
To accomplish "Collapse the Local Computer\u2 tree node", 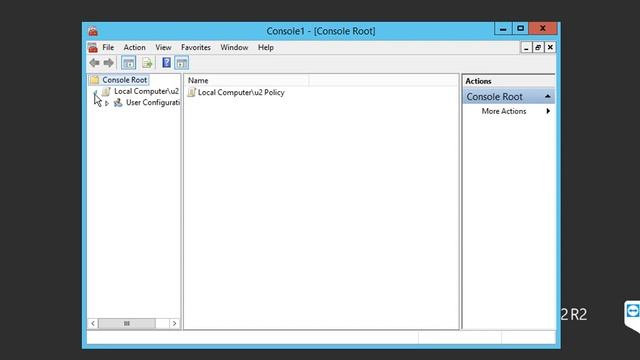I will (96, 92).
